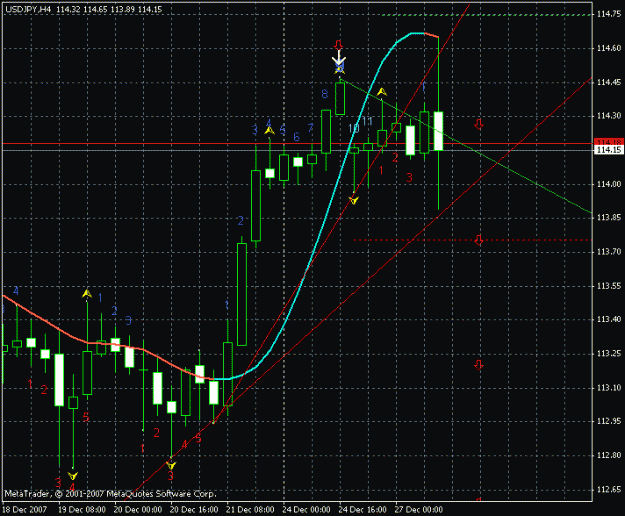The image size is (625, 516).
Task: Click the 114.45 price scale label
Action: point(609,82)
